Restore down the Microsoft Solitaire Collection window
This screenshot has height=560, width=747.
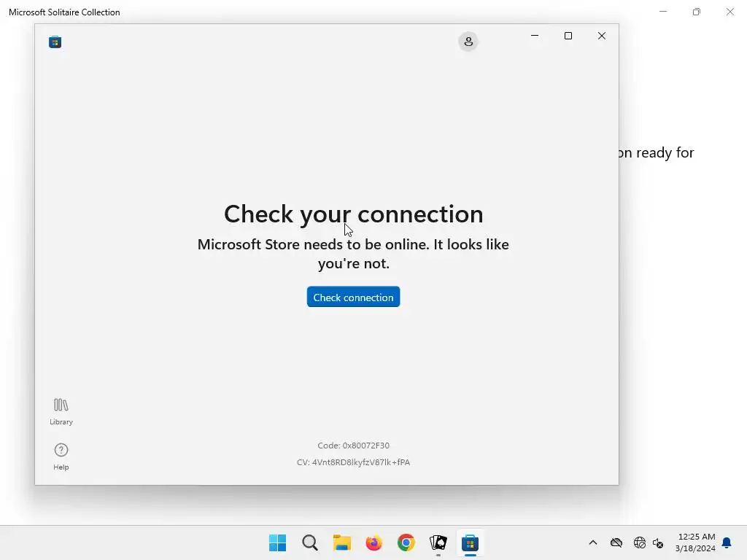[x=697, y=12]
